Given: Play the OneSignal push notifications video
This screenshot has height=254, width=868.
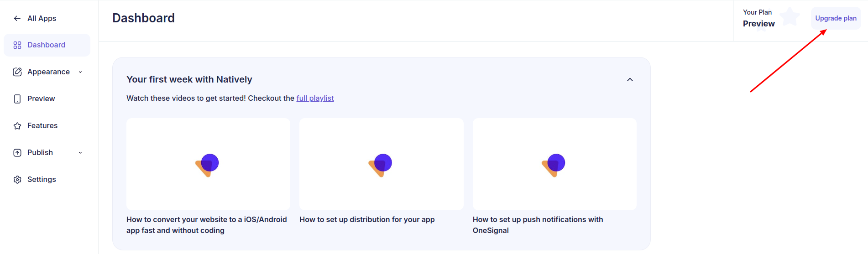Looking at the screenshot, I should tap(554, 164).
